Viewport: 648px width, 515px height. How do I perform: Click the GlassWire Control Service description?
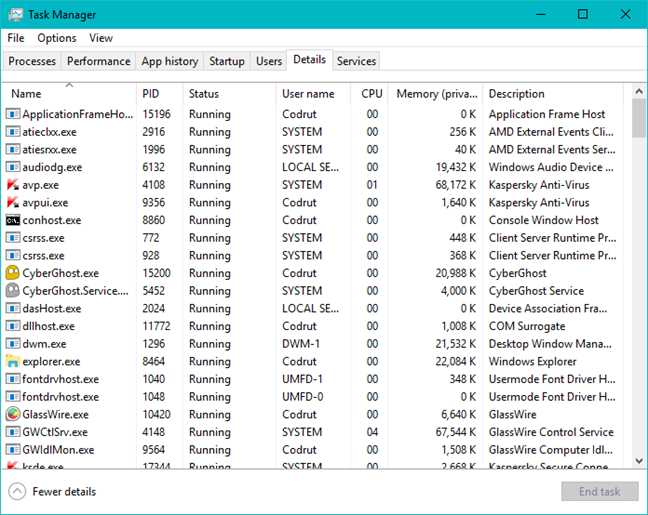click(551, 432)
